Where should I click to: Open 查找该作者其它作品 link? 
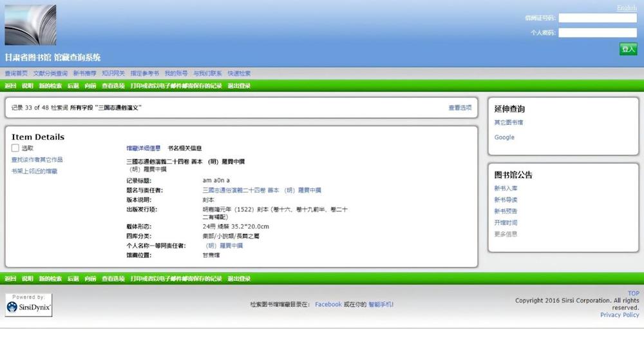[x=37, y=159]
